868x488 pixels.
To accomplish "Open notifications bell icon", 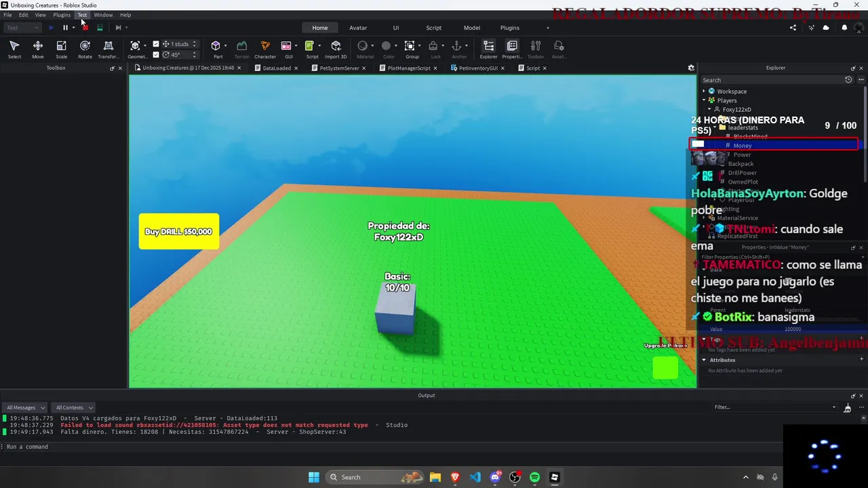I will pos(844,28).
